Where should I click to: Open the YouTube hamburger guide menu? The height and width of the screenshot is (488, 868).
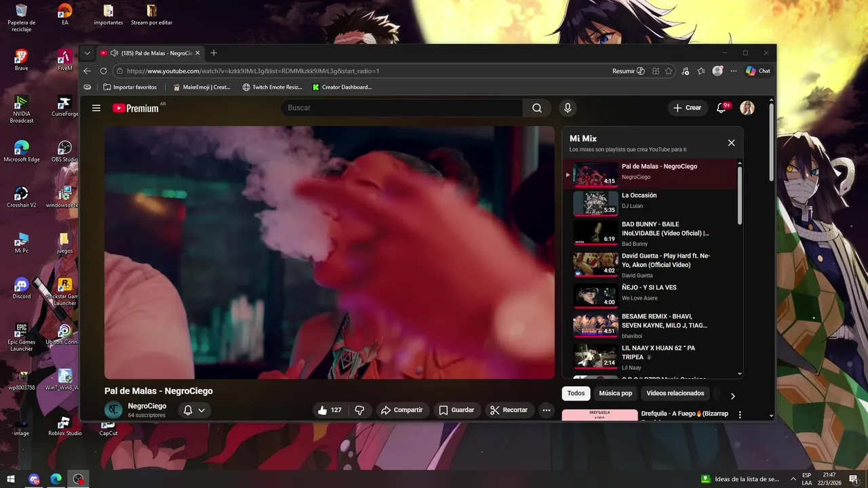(x=96, y=108)
